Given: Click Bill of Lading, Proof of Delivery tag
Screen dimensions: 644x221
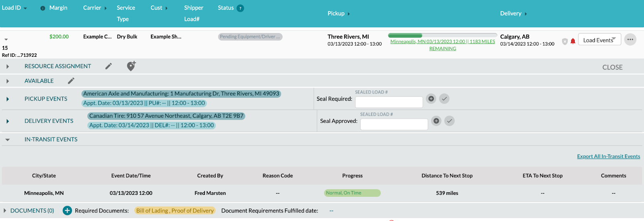Looking at the screenshot, I should (175, 211).
